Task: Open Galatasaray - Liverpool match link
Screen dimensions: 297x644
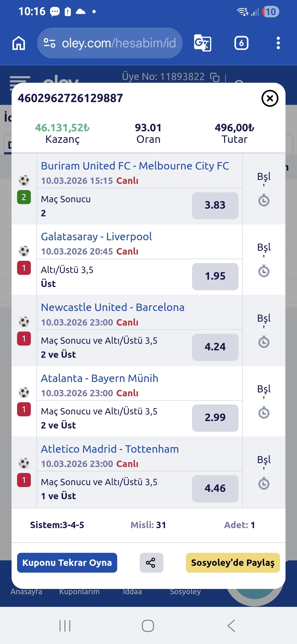Action: coord(96,237)
